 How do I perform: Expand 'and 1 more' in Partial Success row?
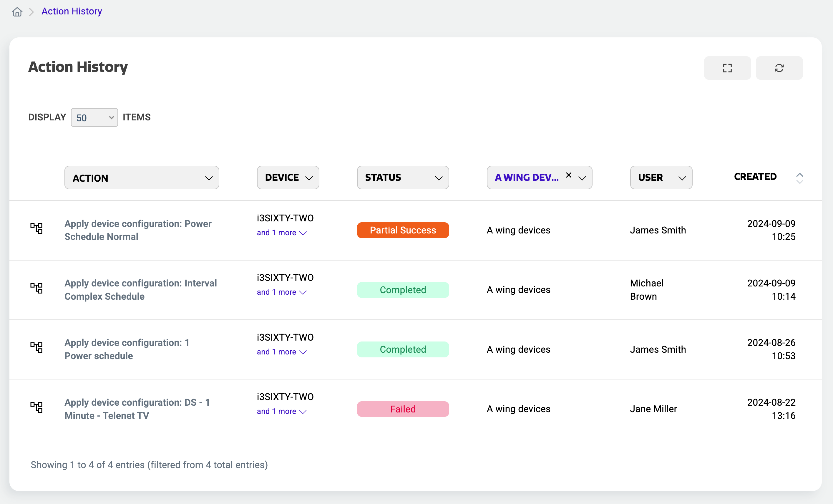[x=281, y=233]
